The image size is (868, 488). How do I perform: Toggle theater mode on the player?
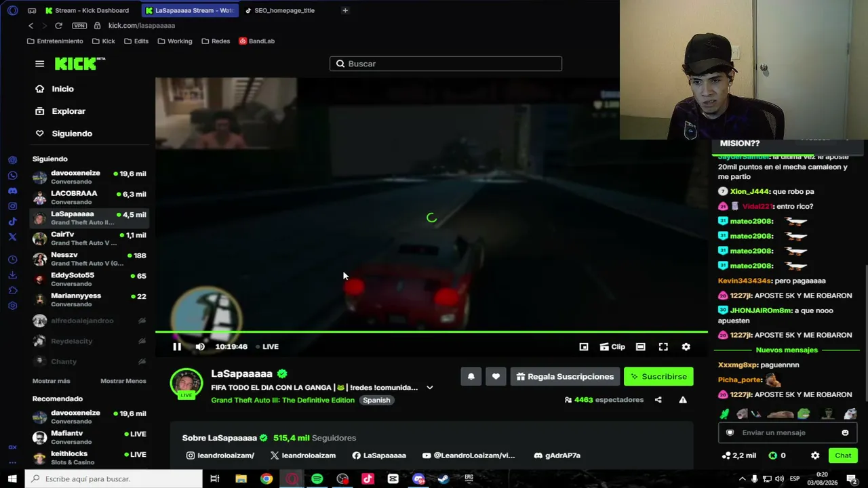[x=640, y=346]
